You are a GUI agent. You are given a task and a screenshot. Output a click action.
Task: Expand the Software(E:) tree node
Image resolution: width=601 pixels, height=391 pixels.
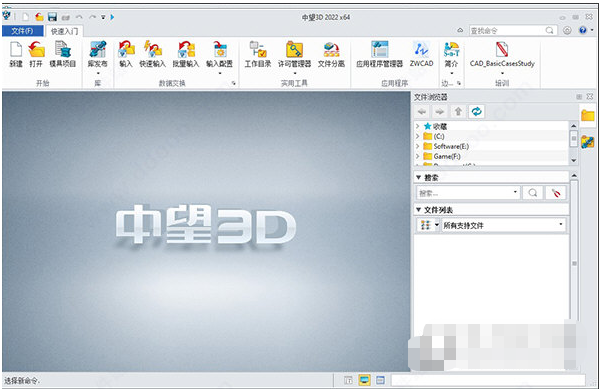click(x=418, y=146)
